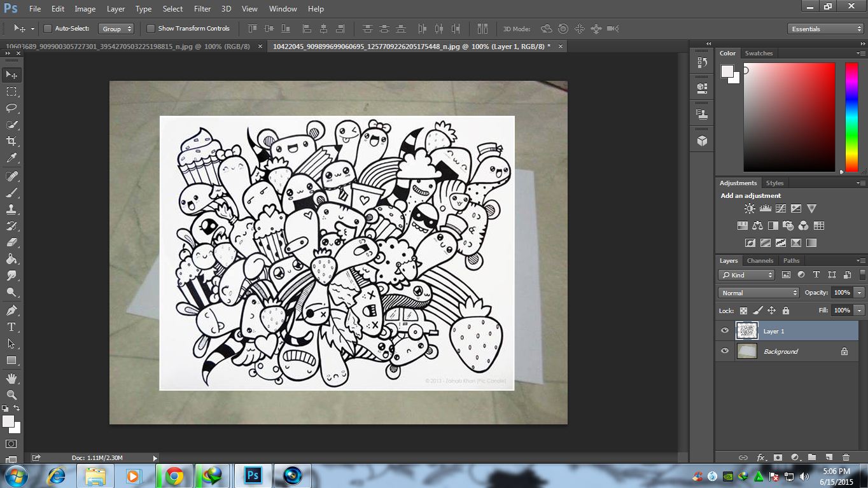Open Chrome from the taskbar
Screen dimensions: 868x488
pyautogui.click(x=174, y=476)
